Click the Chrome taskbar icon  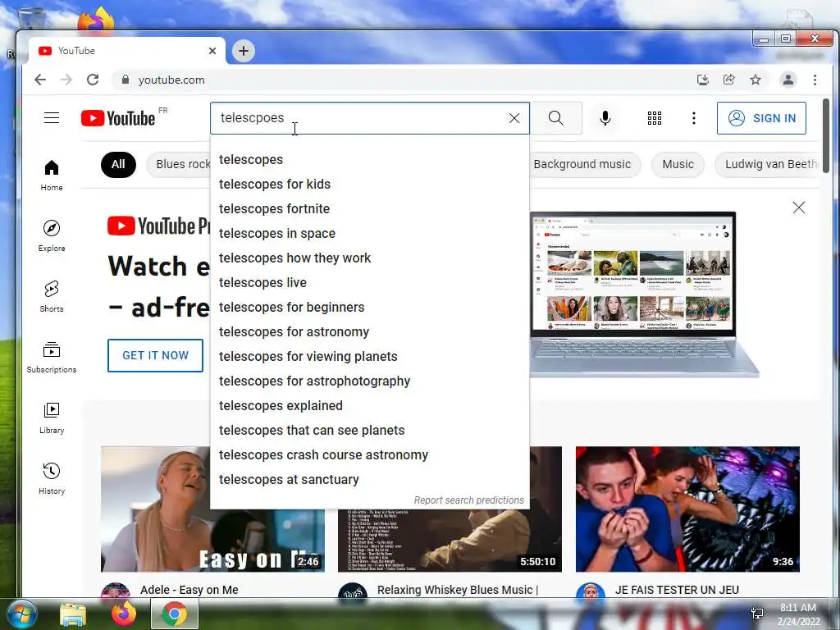click(x=175, y=614)
